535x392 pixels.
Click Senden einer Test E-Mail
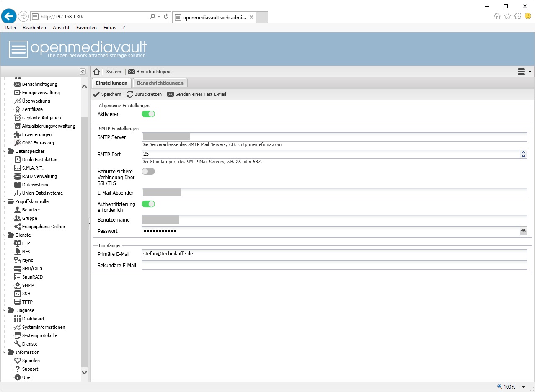(x=196, y=94)
